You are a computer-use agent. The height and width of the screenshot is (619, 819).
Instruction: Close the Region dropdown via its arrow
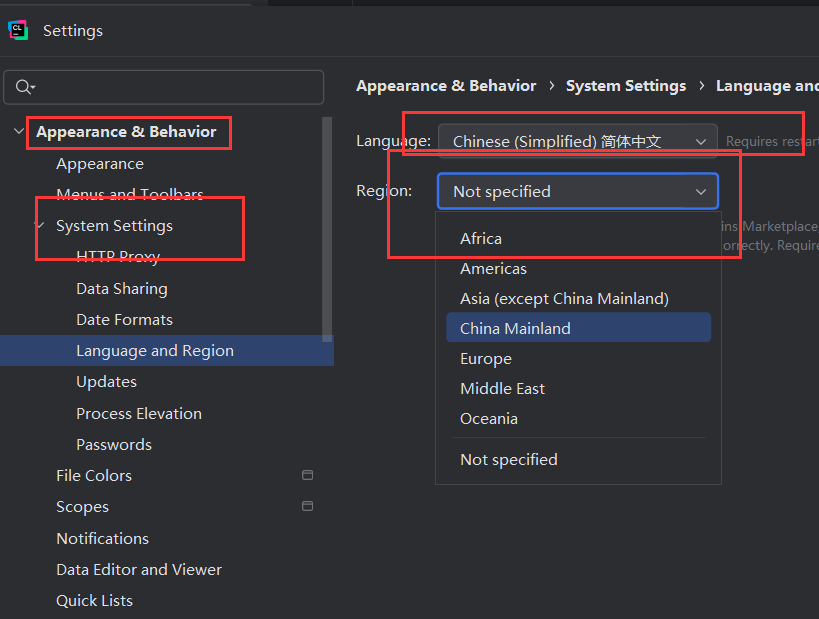(x=700, y=192)
